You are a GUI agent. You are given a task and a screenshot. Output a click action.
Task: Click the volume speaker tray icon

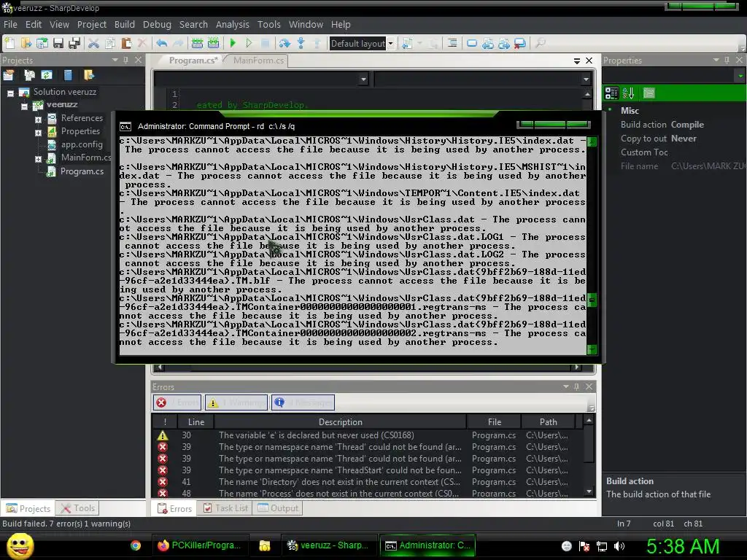point(619,546)
